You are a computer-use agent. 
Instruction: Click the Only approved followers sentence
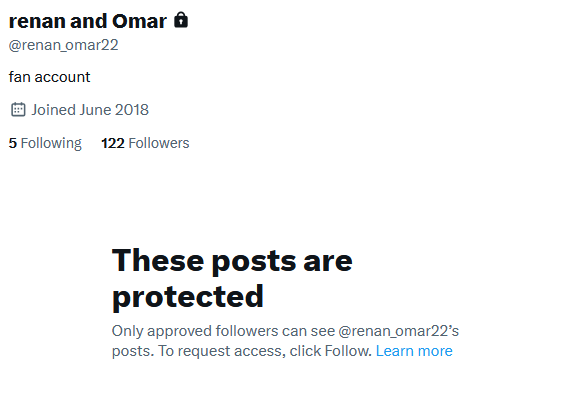[285, 331]
